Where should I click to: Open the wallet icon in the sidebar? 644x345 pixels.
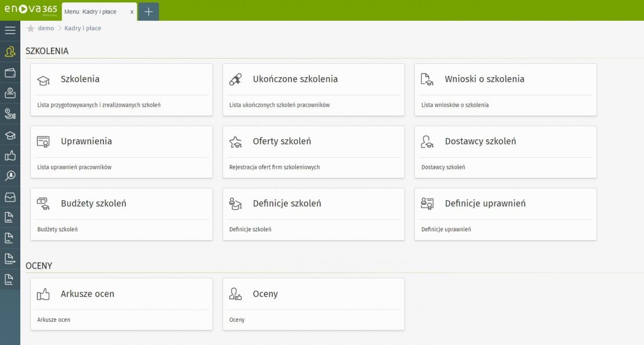tap(10, 72)
